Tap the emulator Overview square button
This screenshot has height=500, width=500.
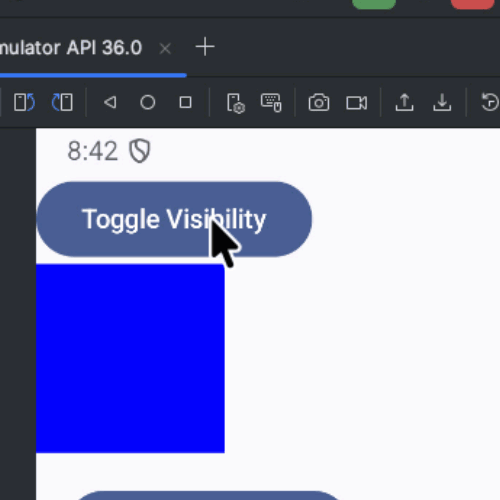[x=185, y=102]
